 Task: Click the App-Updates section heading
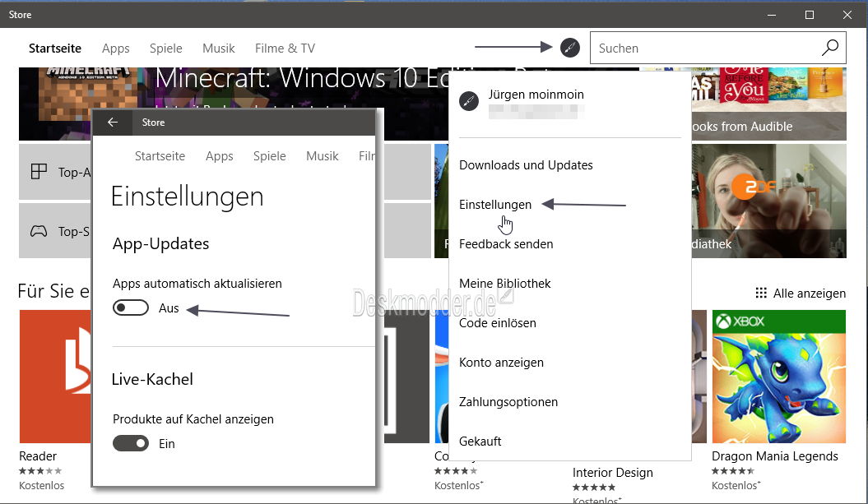point(160,243)
